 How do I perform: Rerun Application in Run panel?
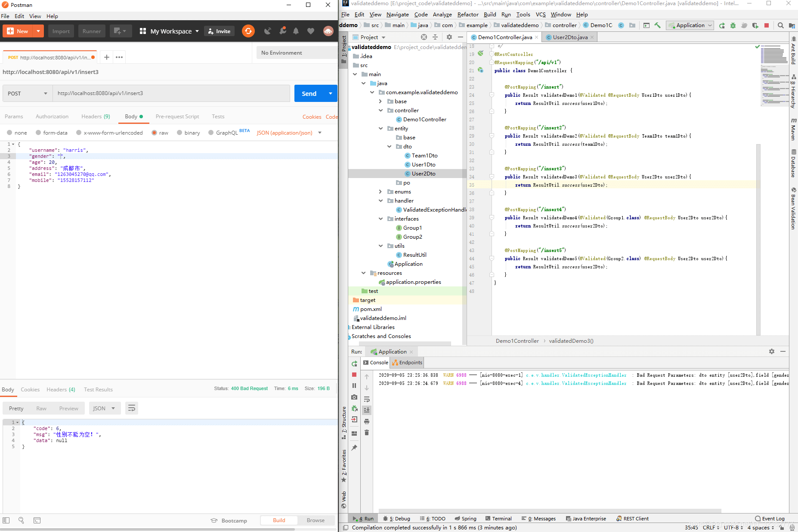[354, 364]
